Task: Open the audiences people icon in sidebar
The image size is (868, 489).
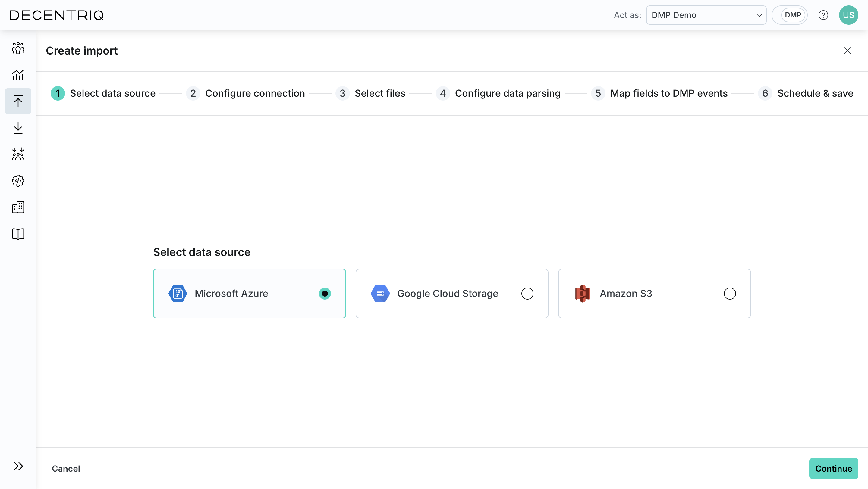Action: tap(18, 48)
